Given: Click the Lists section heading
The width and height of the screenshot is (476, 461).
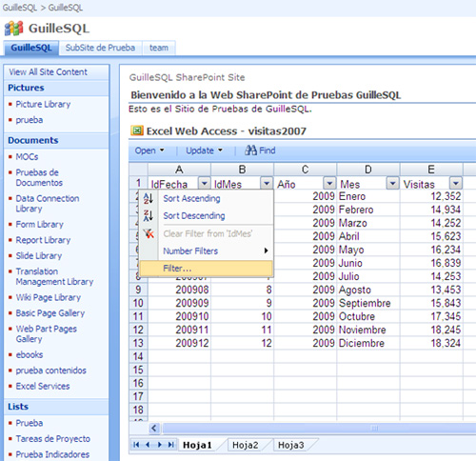Looking at the screenshot, I should [18, 407].
